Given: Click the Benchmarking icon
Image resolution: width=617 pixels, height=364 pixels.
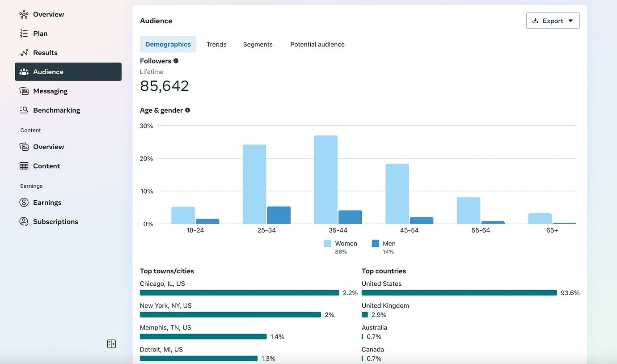Looking at the screenshot, I should point(24,110).
